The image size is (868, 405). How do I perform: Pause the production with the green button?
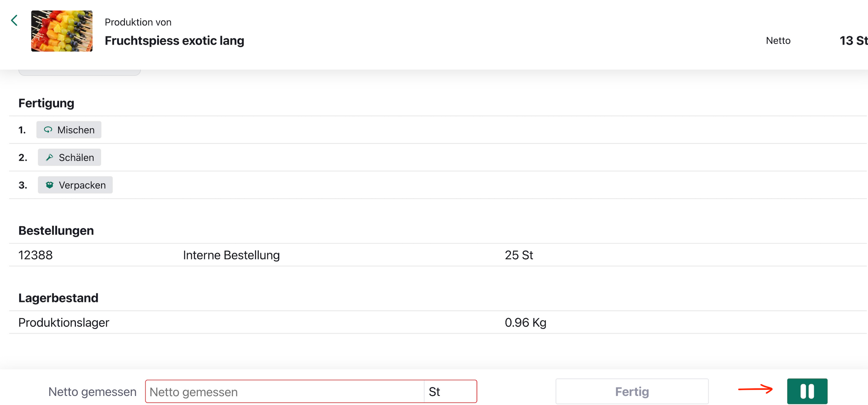pos(807,391)
